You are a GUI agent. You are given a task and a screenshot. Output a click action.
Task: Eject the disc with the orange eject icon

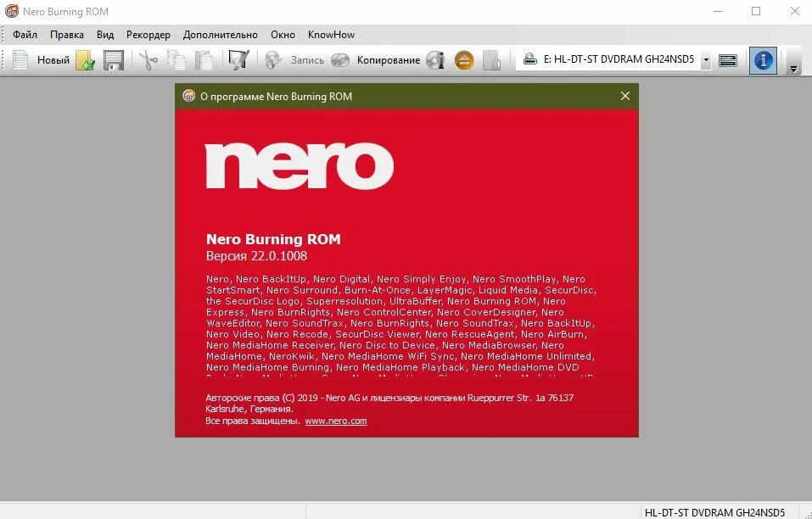464,60
